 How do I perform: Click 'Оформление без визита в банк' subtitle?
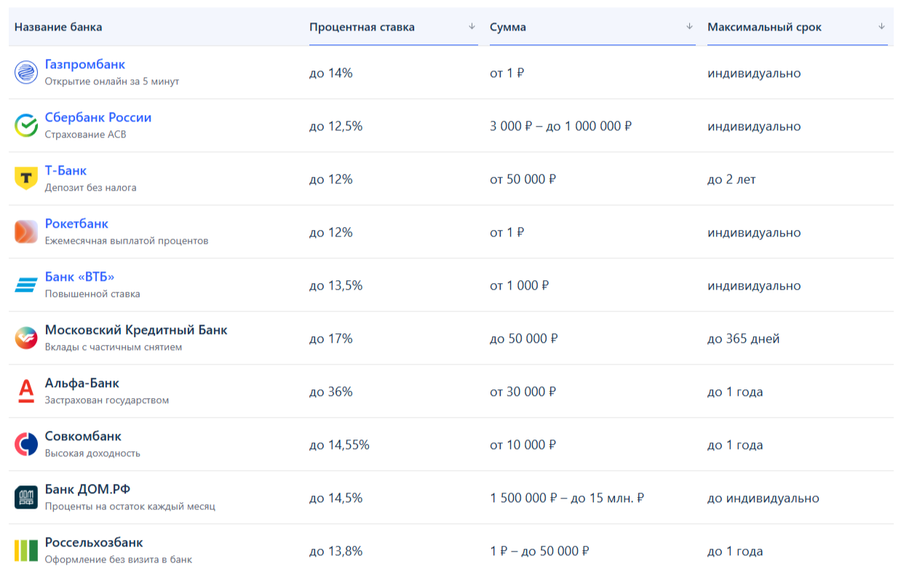(x=119, y=560)
